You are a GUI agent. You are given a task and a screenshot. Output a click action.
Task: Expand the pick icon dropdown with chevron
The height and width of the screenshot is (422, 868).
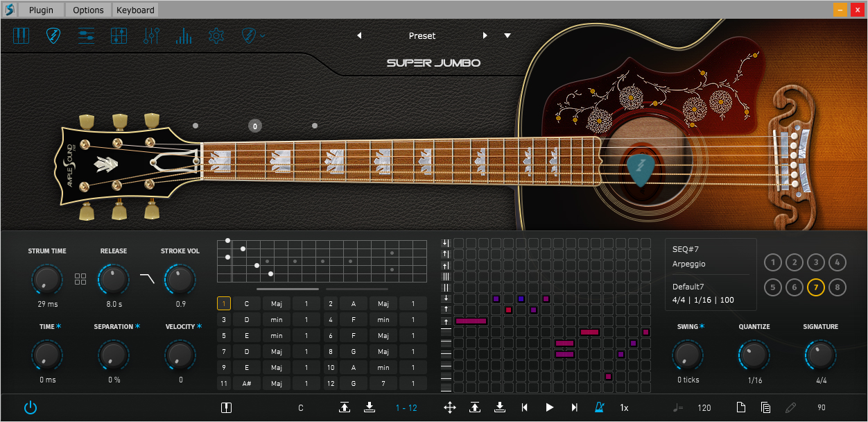[x=262, y=35]
